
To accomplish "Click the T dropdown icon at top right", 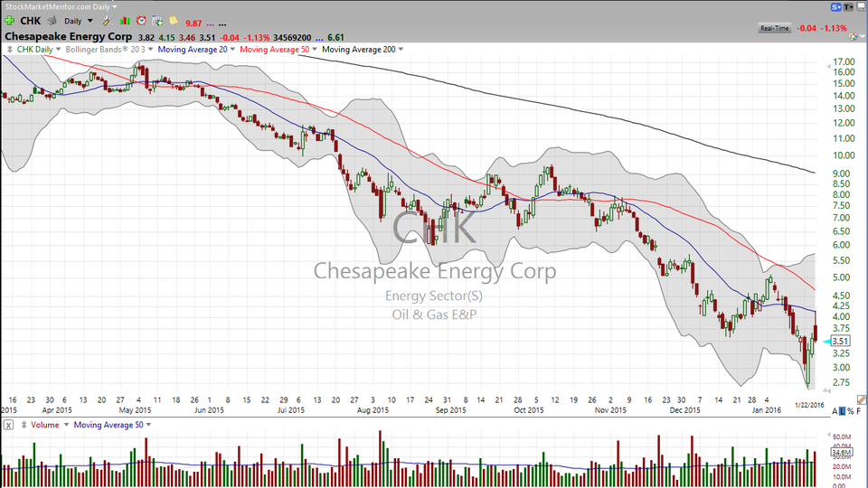I will pos(848,6).
